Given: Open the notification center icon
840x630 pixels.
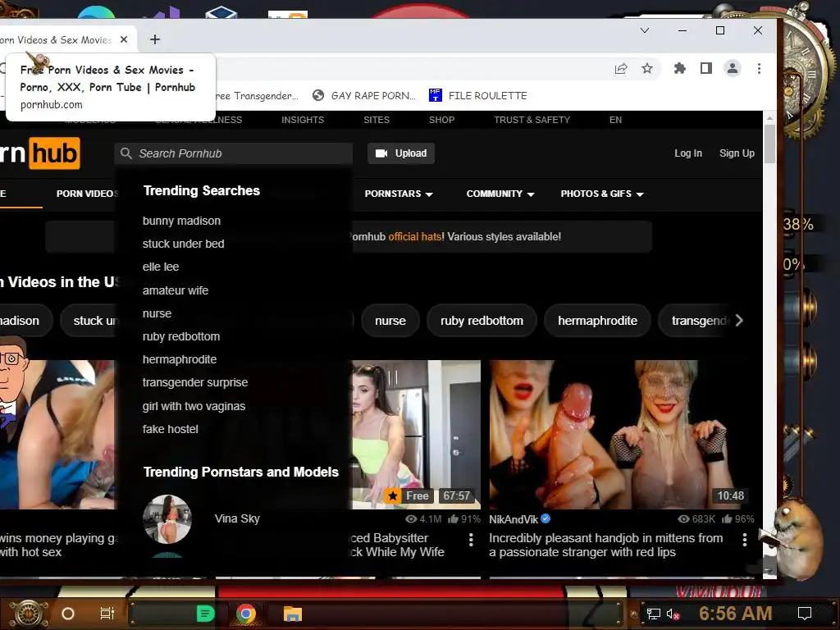Looking at the screenshot, I should click(x=805, y=614).
